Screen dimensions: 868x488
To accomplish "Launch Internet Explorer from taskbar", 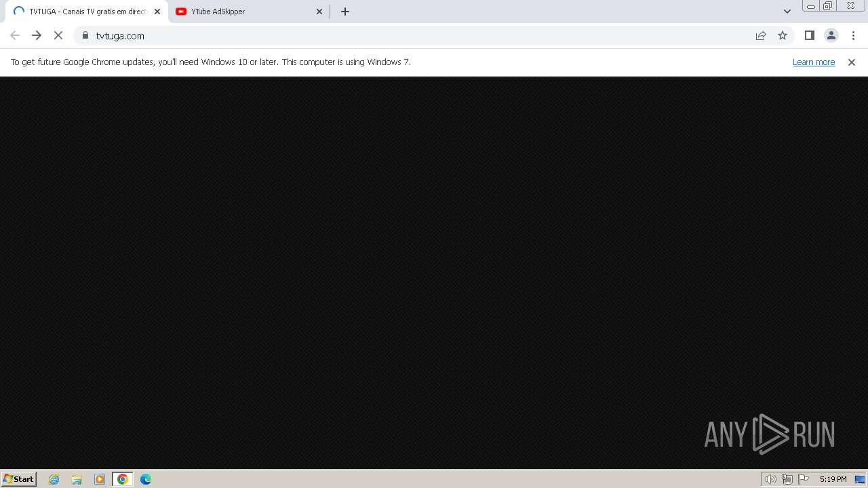I will click(54, 479).
